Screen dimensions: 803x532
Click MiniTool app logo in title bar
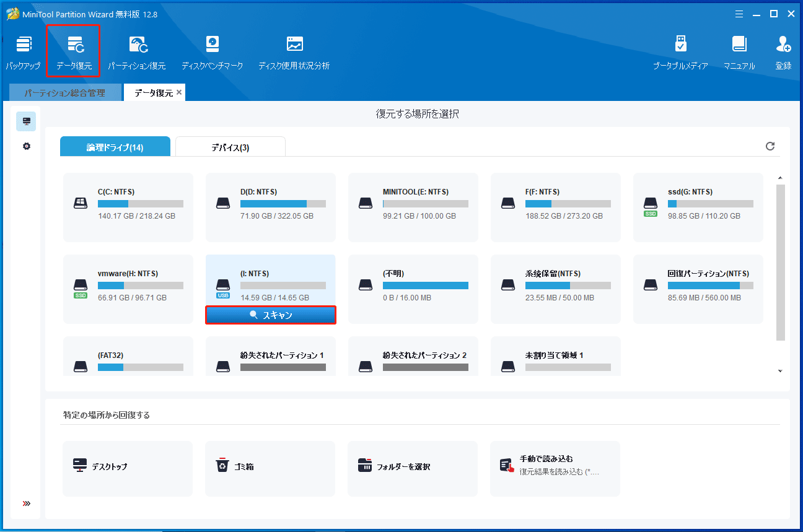click(11, 14)
